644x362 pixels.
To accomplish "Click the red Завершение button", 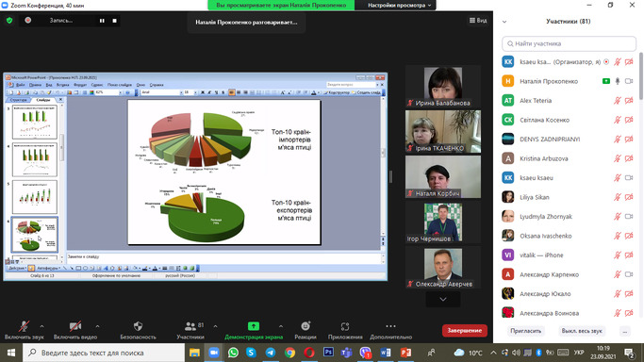I will click(465, 330).
